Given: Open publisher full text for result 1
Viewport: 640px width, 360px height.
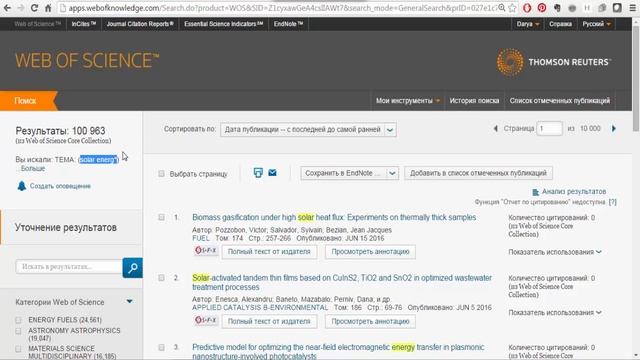Looking at the screenshot, I should [x=269, y=252].
